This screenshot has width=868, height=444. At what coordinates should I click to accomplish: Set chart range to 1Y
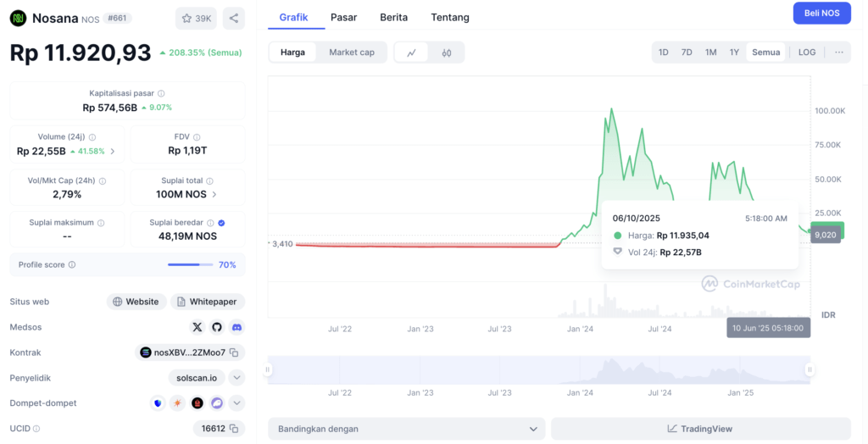tap(734, 52)
